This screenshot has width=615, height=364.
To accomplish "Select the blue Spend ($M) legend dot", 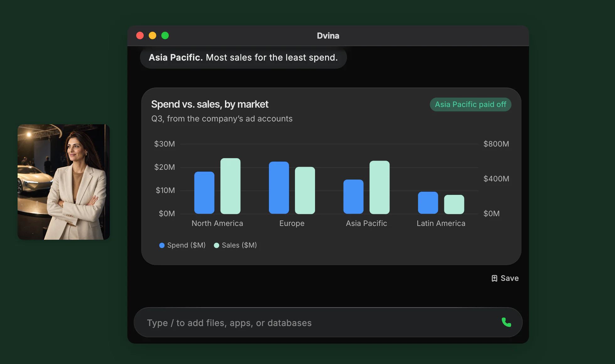I will (162, 245).
